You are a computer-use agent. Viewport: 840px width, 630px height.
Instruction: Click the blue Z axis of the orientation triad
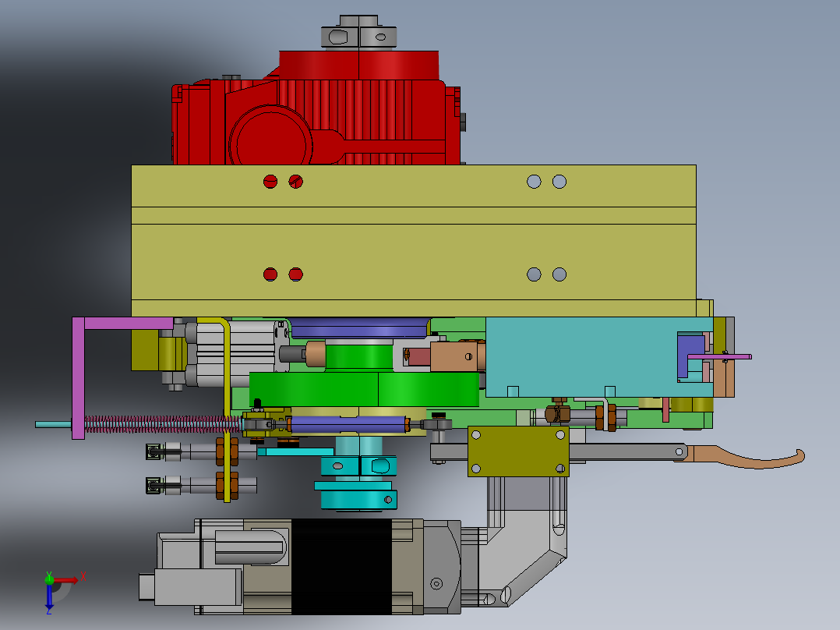49,596
